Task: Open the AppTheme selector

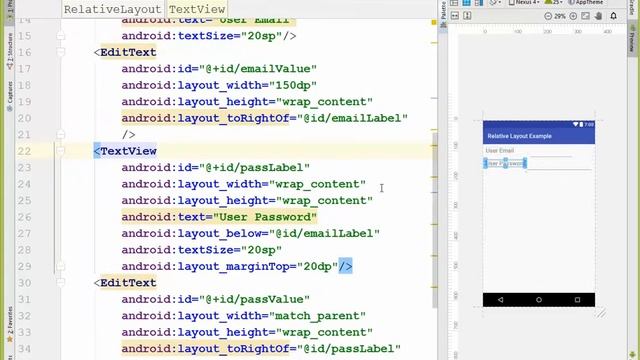Action: 586,2
